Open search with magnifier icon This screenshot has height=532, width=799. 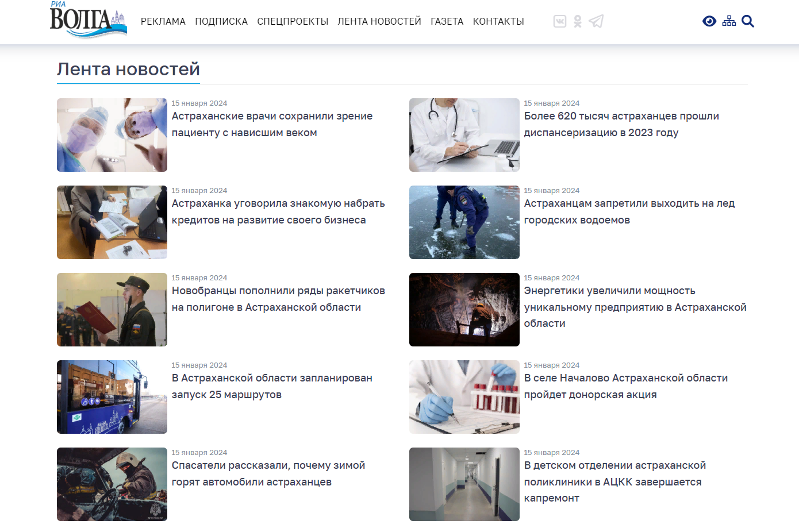click(x=748, y=21)
